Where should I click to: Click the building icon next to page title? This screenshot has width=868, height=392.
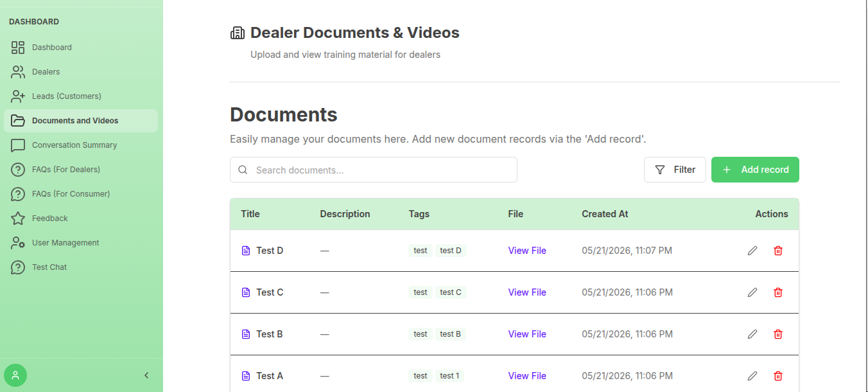238,33
